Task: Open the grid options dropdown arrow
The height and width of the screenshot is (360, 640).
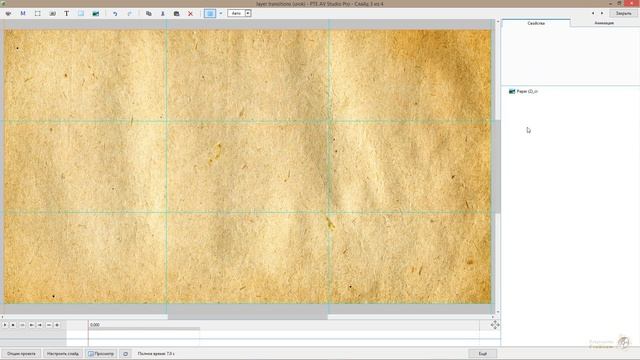Action: point(221,13)
